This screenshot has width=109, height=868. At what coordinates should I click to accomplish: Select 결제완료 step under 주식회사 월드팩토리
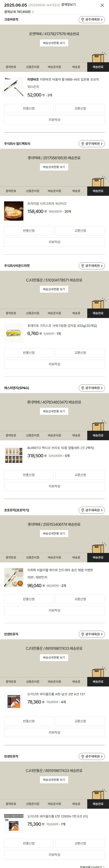coord(11,191)
